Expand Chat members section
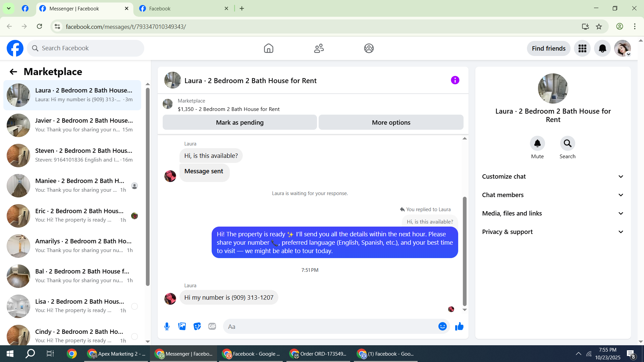Viewport: 644px width, 362px height. coord(553,195)
